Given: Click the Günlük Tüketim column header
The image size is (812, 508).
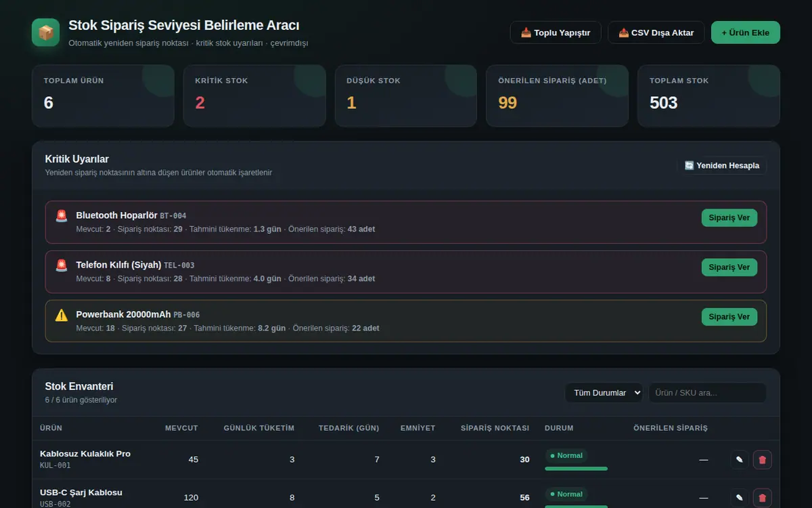Looking at the screenshot, I should pos(259,428).
